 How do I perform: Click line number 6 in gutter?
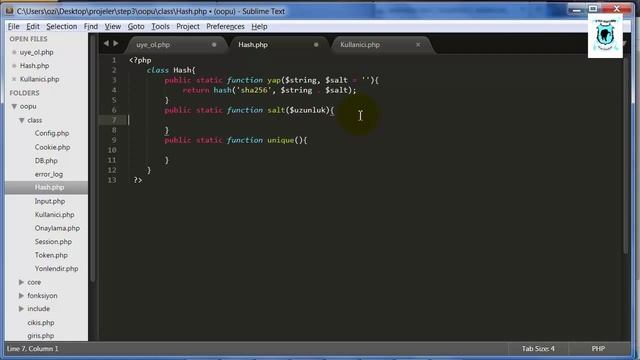point(114,110)
